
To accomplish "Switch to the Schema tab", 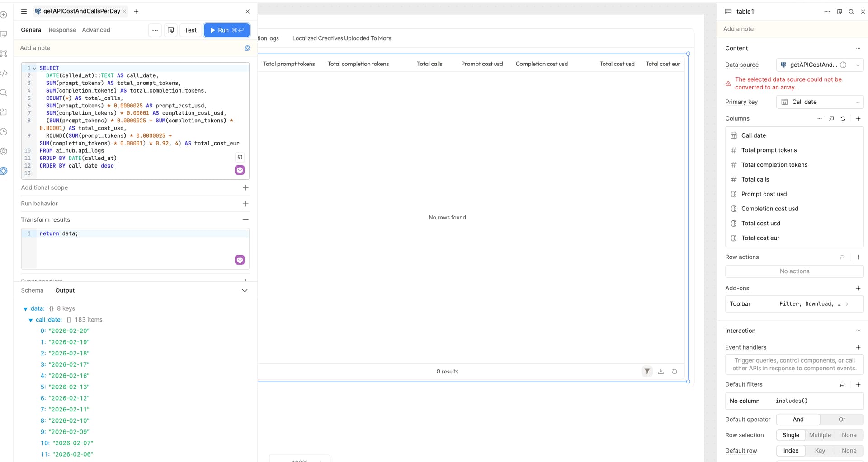I will coord(32,290).
